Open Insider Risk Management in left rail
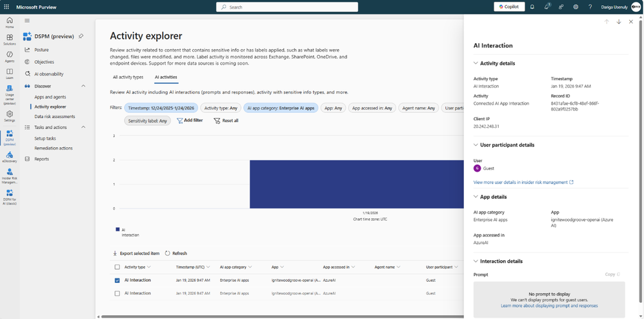The width and height of the screenshot is (644, 319). tap(10, 176)
